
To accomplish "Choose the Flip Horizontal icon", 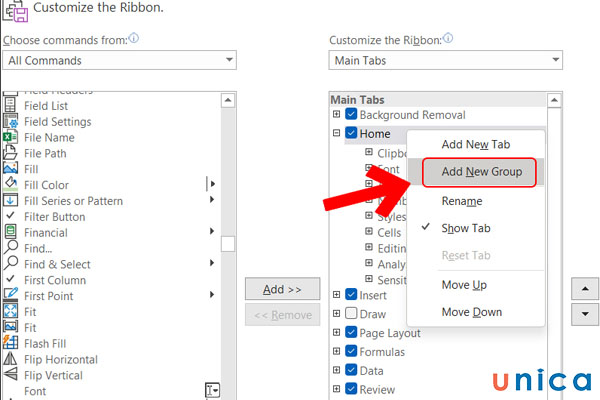I will [x=10, y=359].
